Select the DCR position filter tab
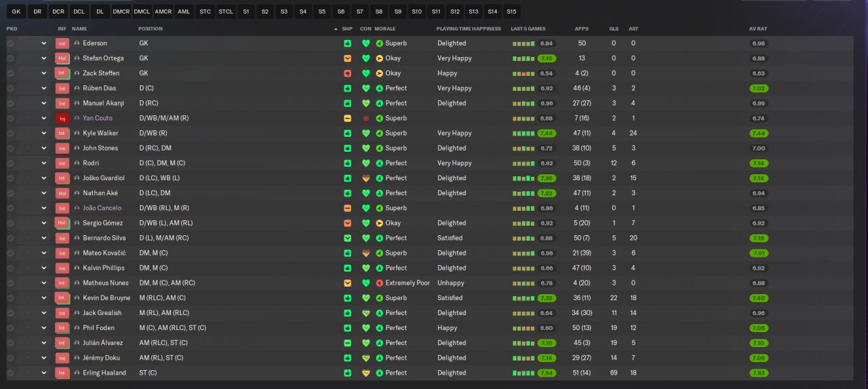This screenshot has height=389, width=868. pyautogui.click(x=58, y=12)
